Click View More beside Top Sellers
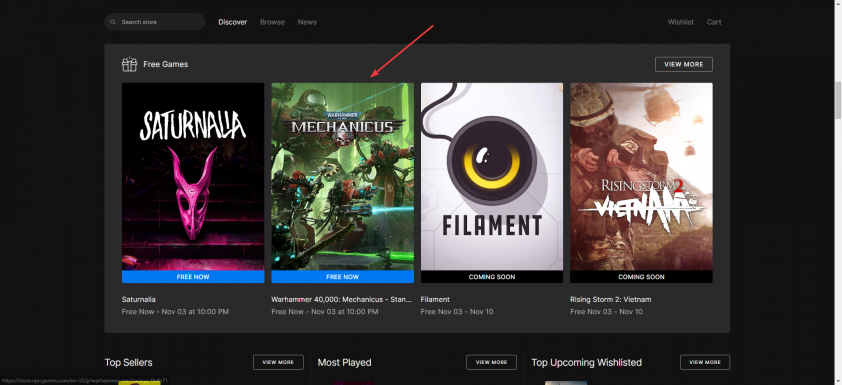This screenshot has width=842, height=385. coord(278,362)
